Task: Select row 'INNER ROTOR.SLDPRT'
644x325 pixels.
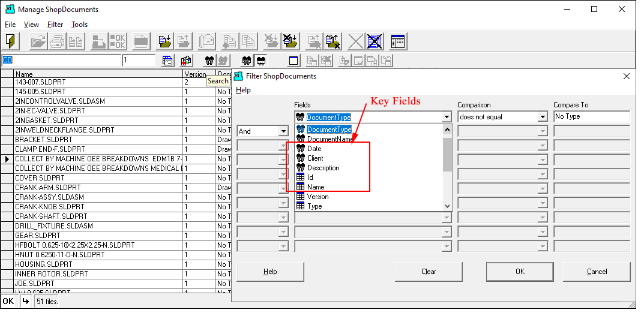Action: pyautogui.click(x=98, y=273)
